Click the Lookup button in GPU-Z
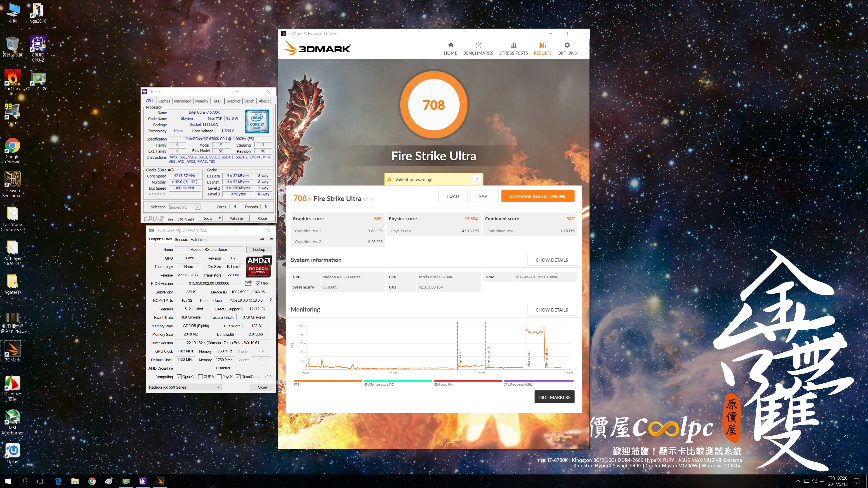Image resolution: width=868 pixels, height=488 pixels. click(259, 250)
